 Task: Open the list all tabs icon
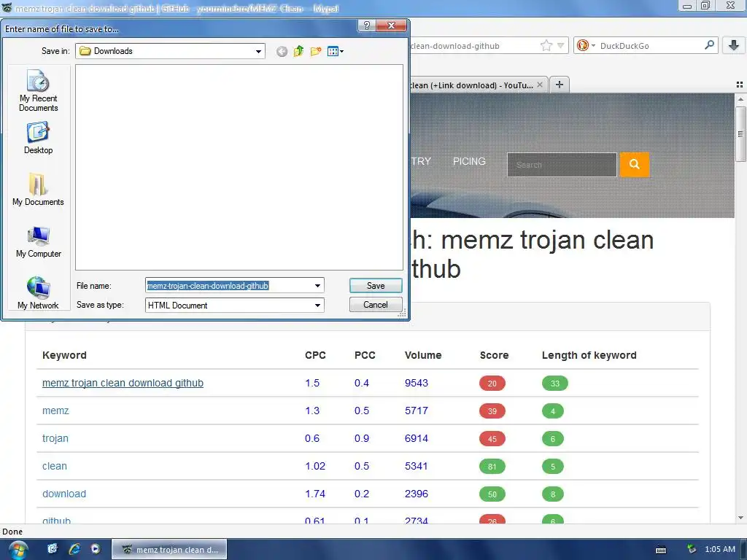[x=740, y=85]
